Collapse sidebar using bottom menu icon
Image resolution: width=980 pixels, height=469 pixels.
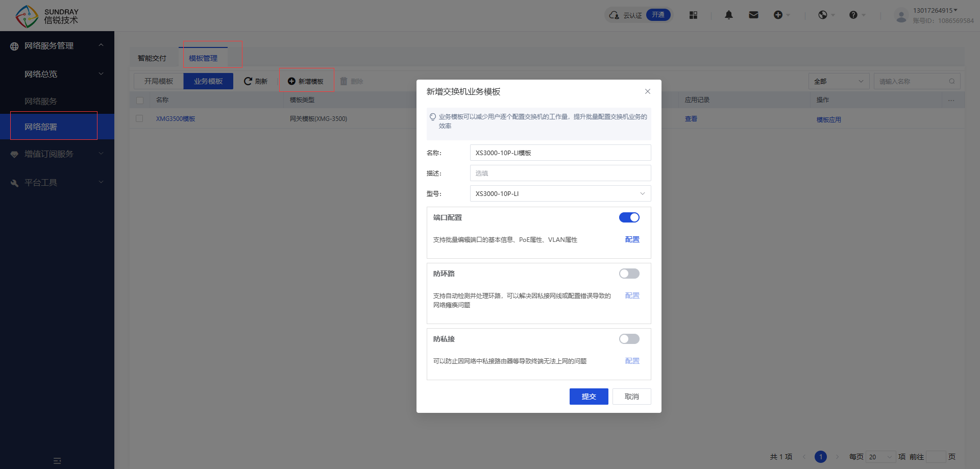(57, 461)
